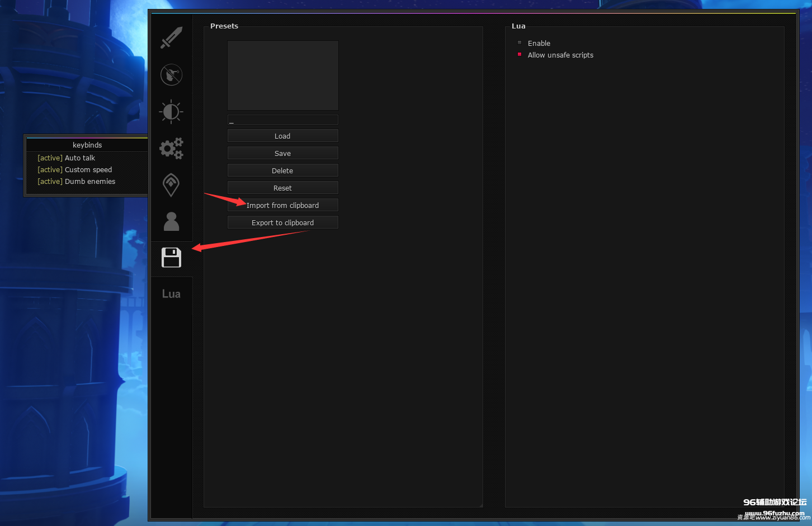Select the Auto talk keybind entry
812x526 pixels.
pos(79,158)
